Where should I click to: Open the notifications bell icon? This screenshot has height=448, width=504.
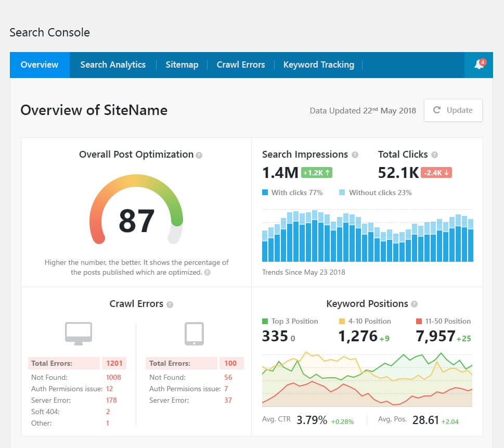[x=479, y=65]
